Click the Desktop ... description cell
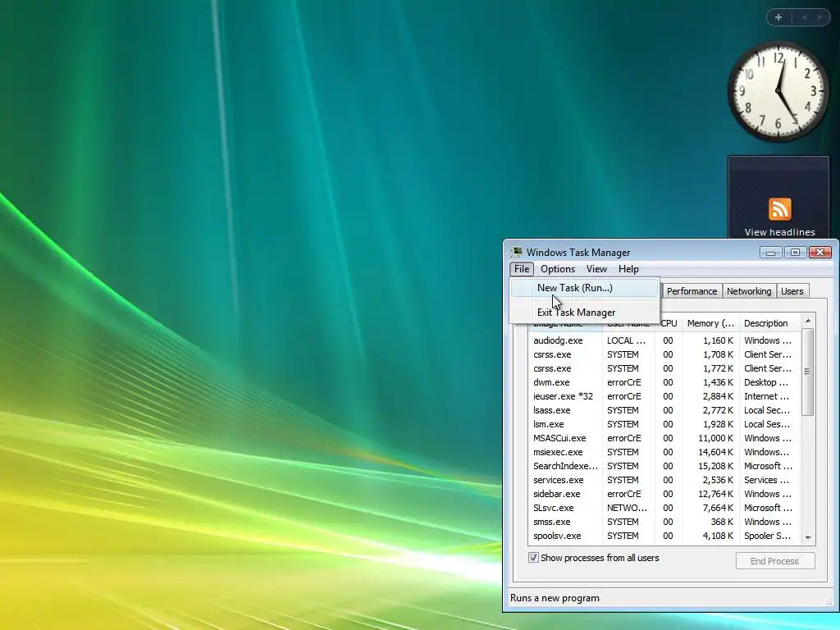Image resolution: width=840 pixels, height=630 pixels. 766,382
